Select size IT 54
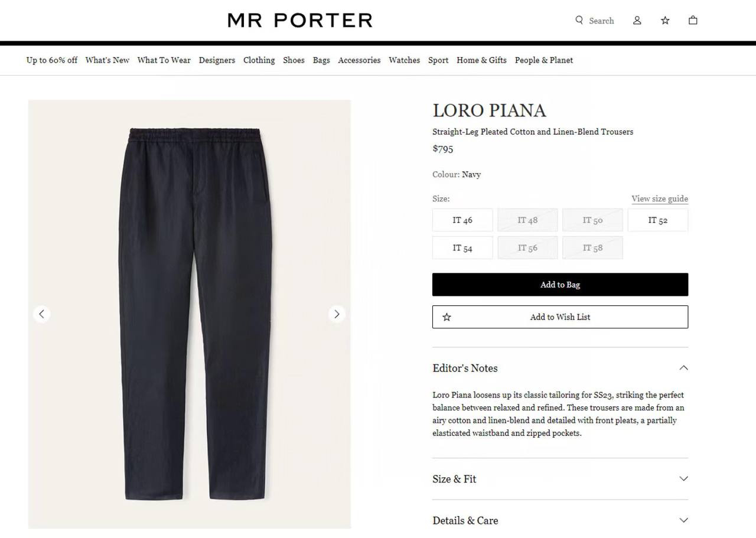Viewport: 756px width, 538px height. click(462, 247)
